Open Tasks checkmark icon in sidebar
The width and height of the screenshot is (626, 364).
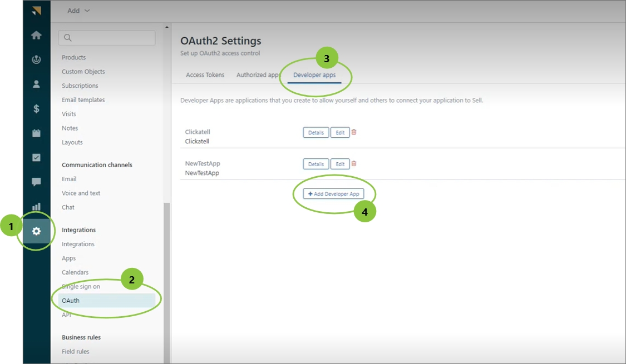[x=36, y=158]
